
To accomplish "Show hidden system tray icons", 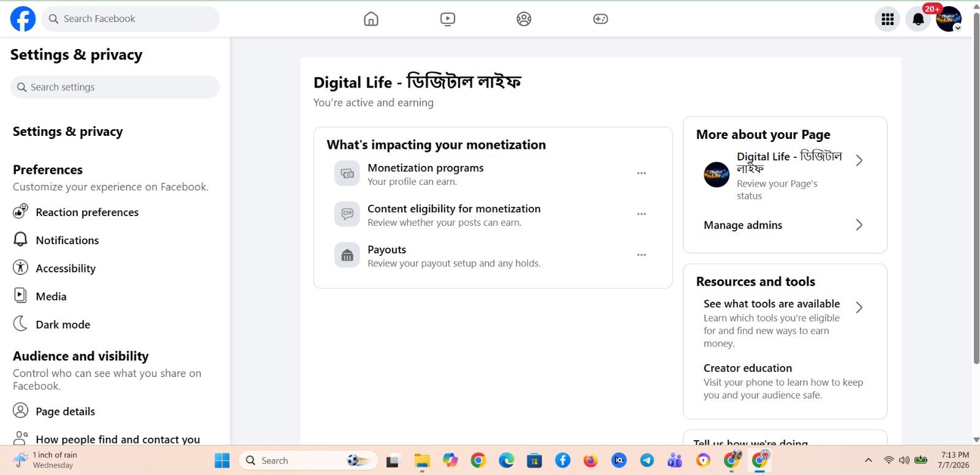I will click(x=868, y=460).
